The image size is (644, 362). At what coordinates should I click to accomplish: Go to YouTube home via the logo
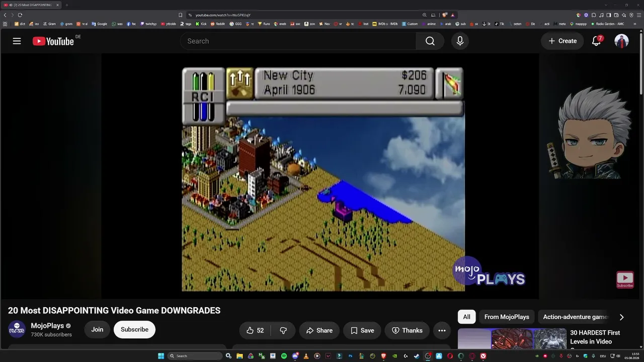click(53, 41)
